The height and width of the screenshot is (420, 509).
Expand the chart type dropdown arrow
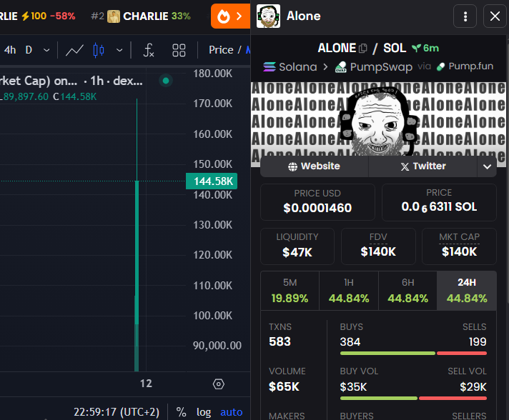click(x=119, y=50)
